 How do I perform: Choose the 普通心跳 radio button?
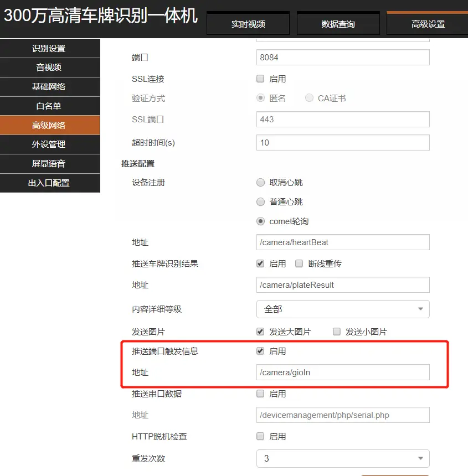pyautogui.click(x=260, y=202)
